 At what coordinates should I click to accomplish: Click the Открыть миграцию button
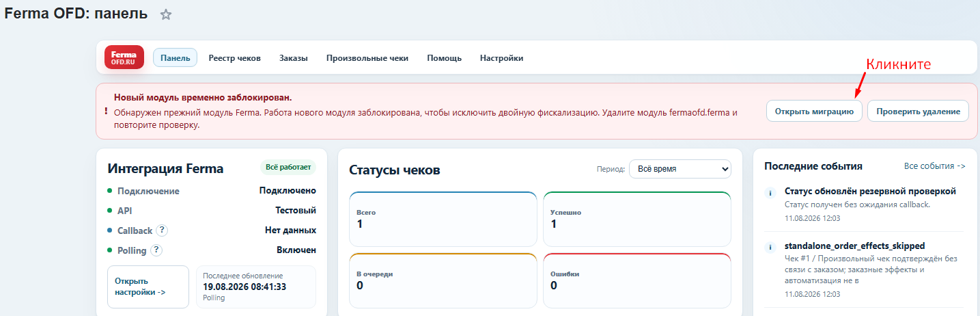coord(814,111)
